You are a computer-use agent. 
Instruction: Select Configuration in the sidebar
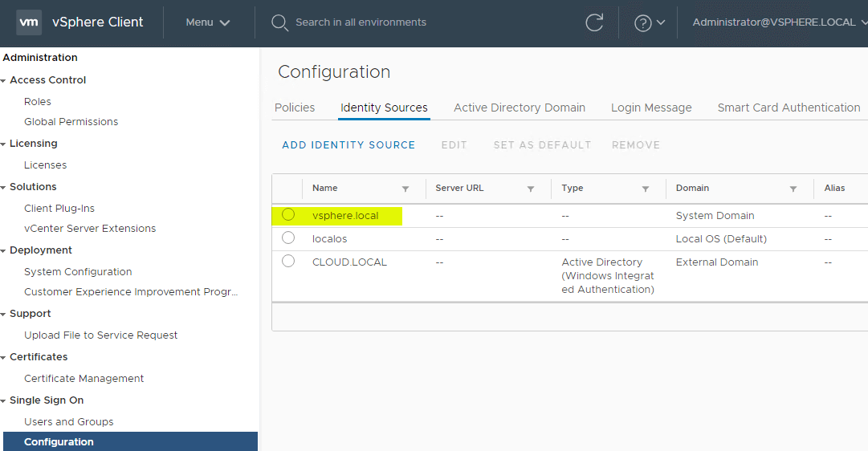130,441
